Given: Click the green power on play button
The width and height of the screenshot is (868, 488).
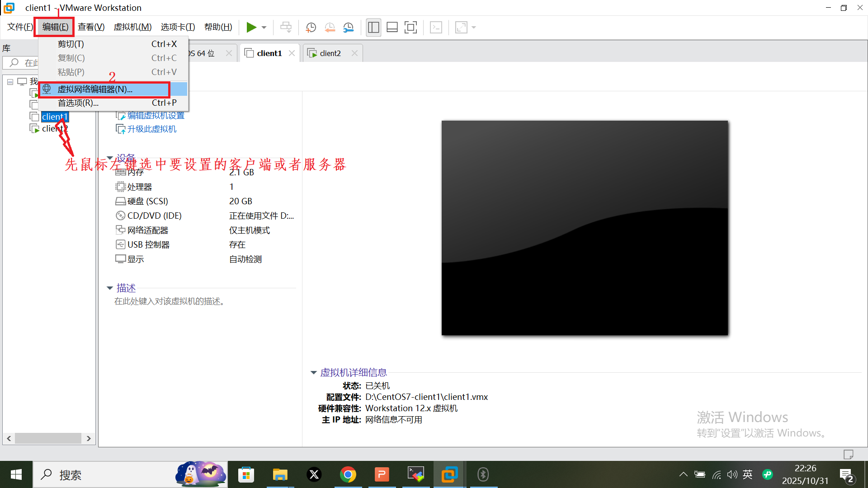Looking at the screenshot, I should (x=251, y=28).
